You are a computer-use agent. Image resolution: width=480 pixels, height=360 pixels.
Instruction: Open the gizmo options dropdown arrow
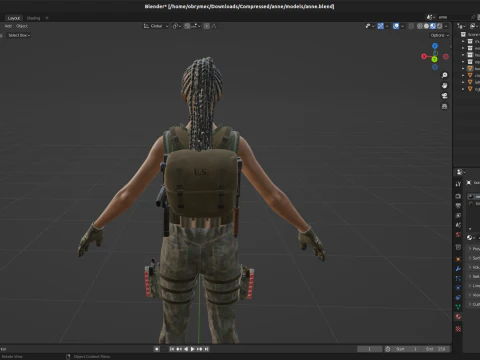click(387, 26)
